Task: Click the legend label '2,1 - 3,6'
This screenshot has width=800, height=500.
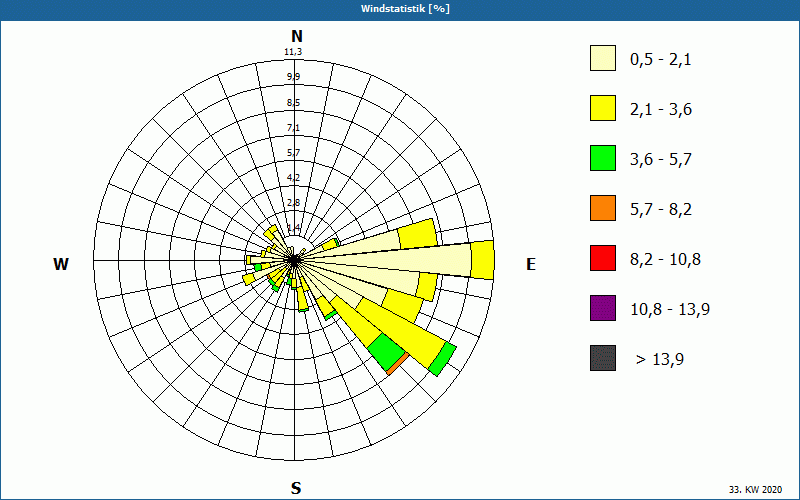Action: 661,110
